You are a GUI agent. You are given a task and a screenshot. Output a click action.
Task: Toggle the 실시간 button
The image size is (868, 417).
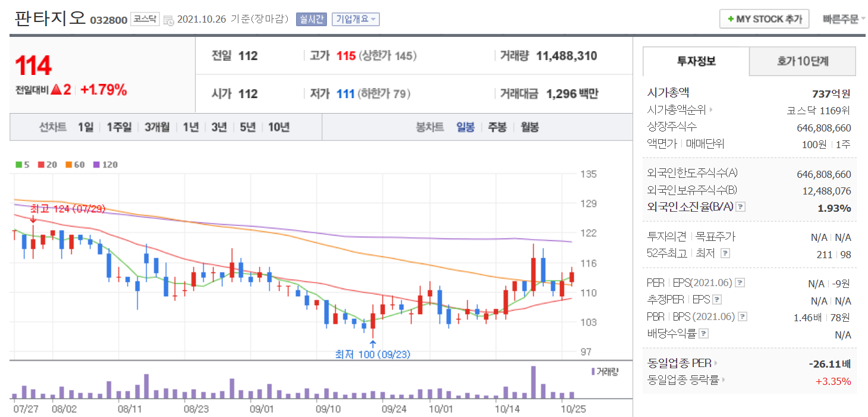click(312, 20)
